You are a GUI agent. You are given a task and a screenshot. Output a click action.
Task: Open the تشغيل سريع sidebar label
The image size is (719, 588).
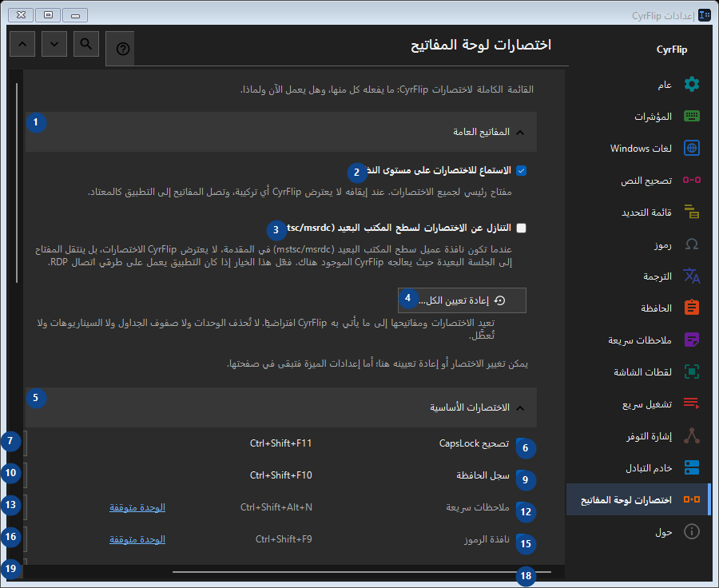[x=647, y=404]
